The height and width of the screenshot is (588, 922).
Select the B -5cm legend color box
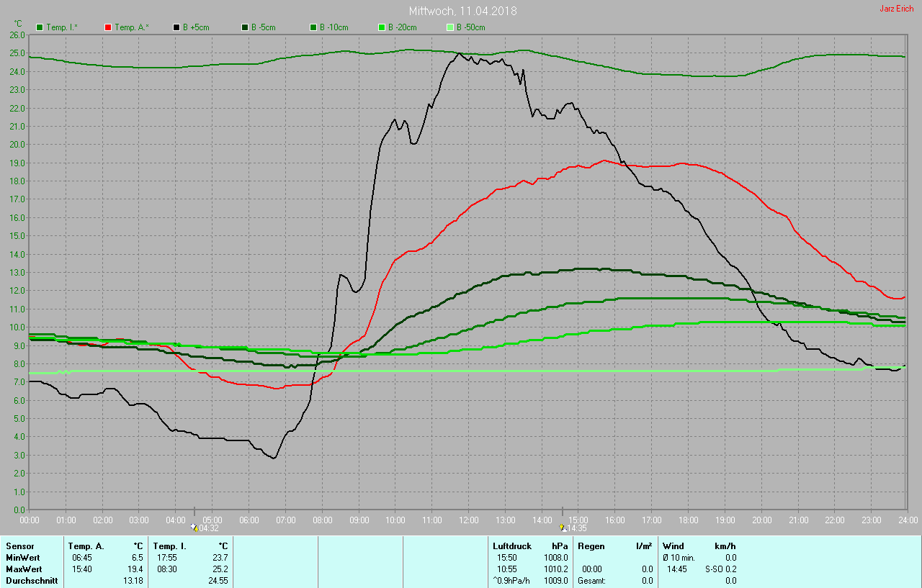245,27
